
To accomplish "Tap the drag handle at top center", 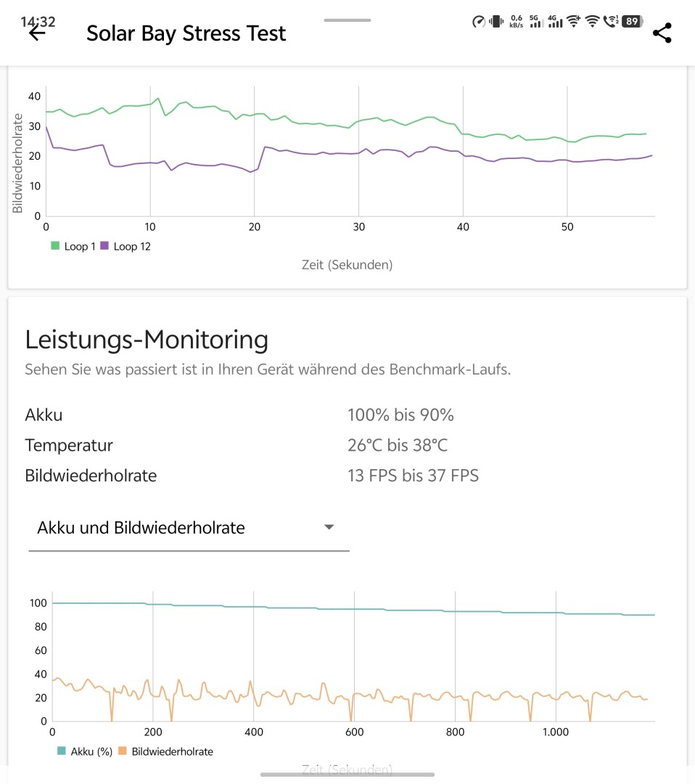I will coord(347,20).
